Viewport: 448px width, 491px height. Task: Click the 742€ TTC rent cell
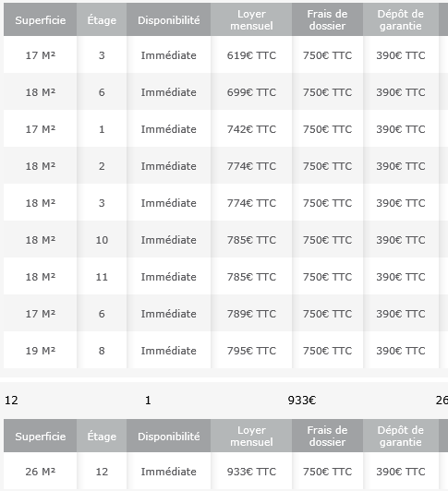coord(251,128)
